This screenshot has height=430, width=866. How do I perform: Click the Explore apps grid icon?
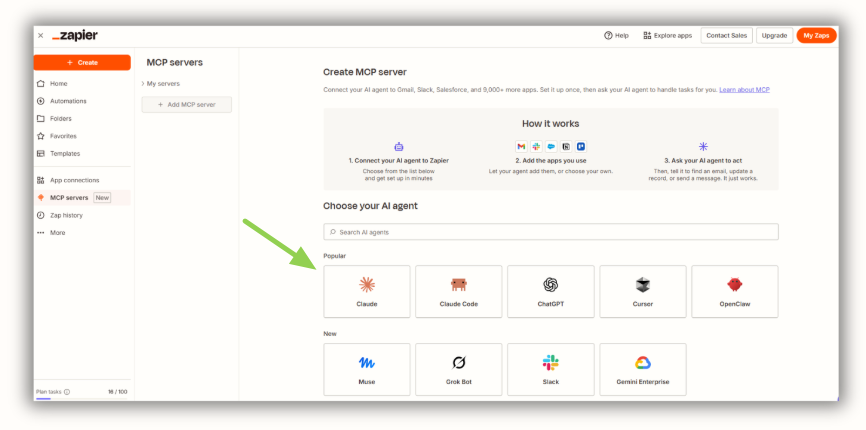[x=647, y=35]
